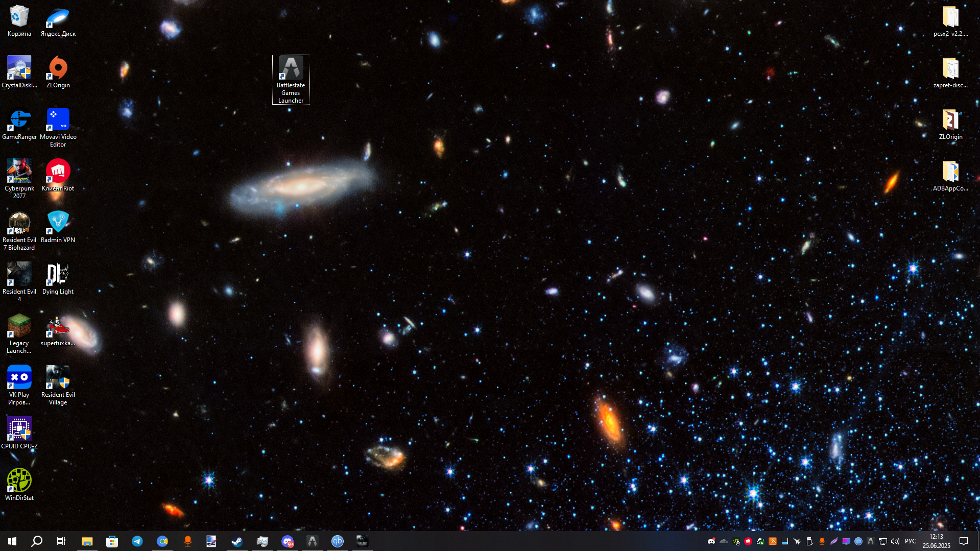Select the pcsx2-v2.2 folder on desktop
This screenshot has width=980, height=551.
pos(950,21)
